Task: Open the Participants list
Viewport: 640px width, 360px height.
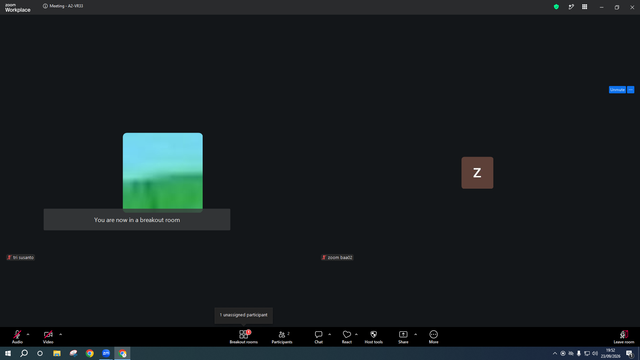Action: click(282, 337)
